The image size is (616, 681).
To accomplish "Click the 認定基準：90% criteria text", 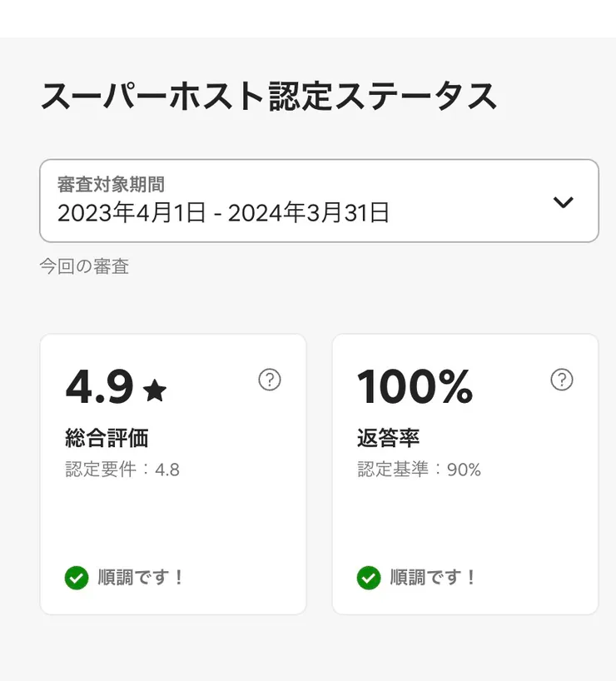I will 420,470.
